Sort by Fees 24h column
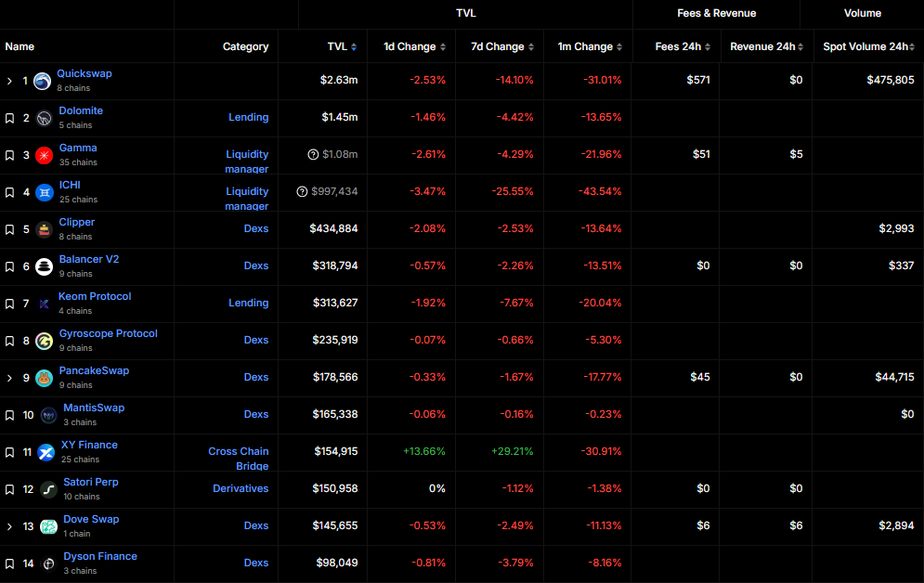 point(683,46)
